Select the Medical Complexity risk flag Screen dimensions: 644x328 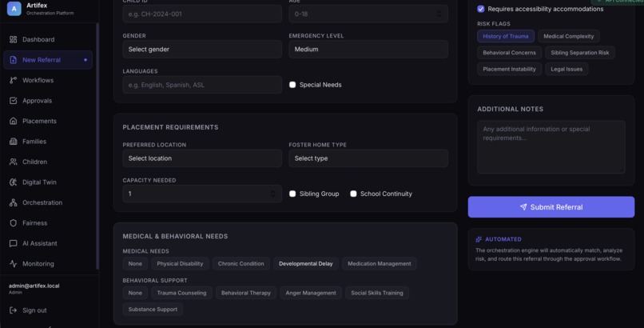coord(568,36)
